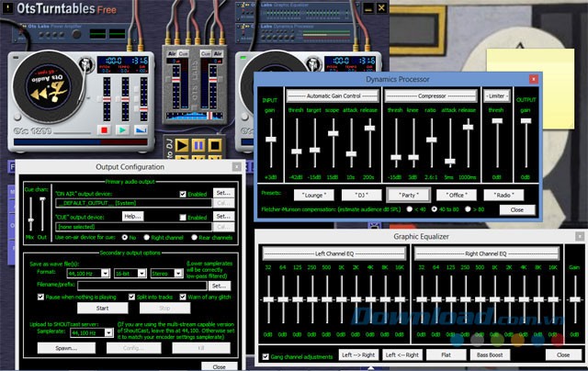Click the INPUT gain slider in Dynamics Processor
The height and width of the screenshot is (371, 588).
coord(270,138)
